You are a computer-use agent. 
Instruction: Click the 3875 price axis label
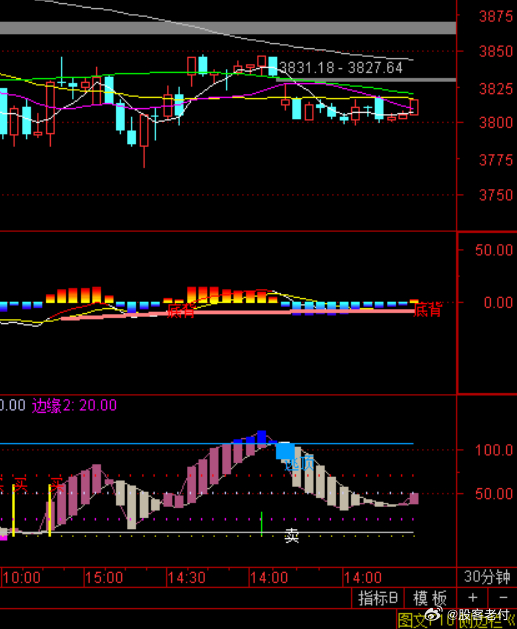(x=496, y=16)
